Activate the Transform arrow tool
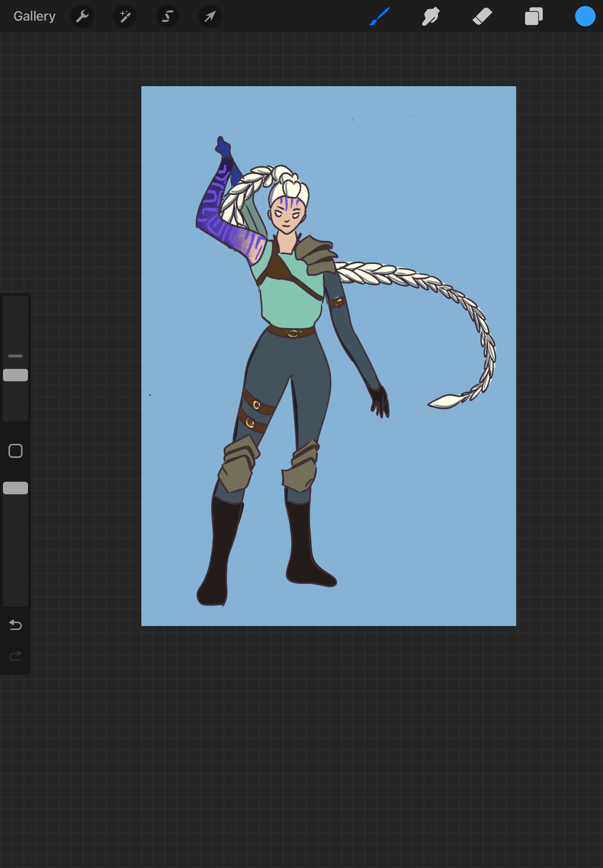 (x=210, y=16)
